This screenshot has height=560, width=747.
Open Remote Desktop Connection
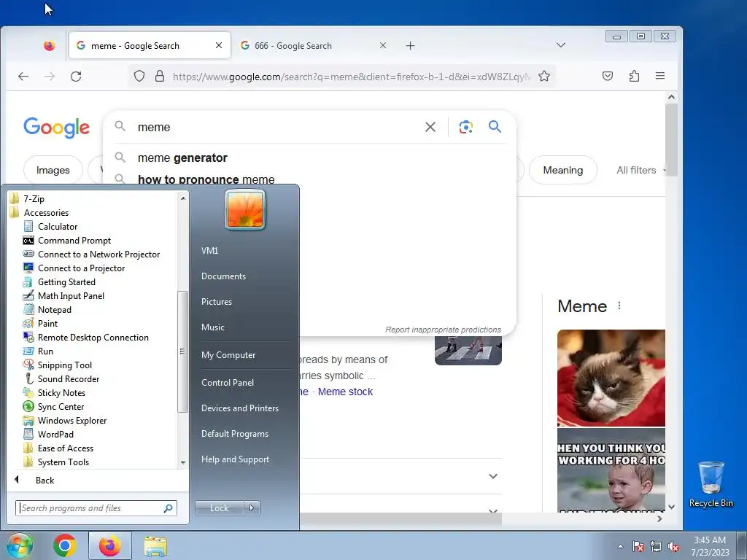coord(93,337)
